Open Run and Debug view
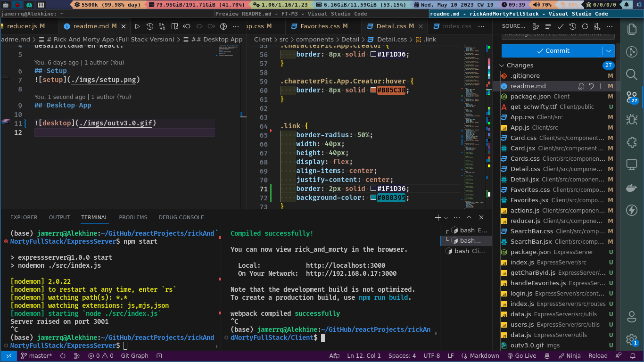644x362 pixels. 632,120
